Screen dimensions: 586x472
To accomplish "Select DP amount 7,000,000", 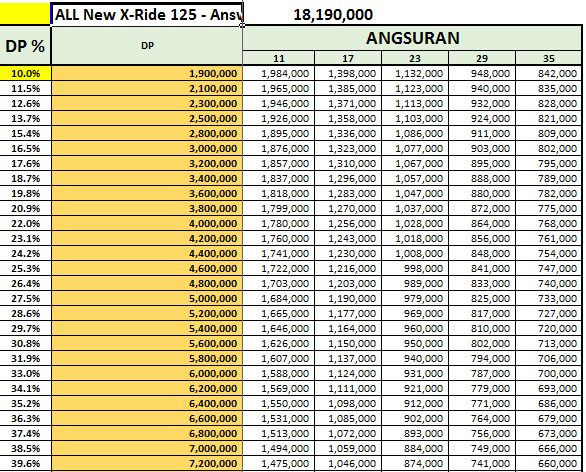I will (x=147, y=448).
